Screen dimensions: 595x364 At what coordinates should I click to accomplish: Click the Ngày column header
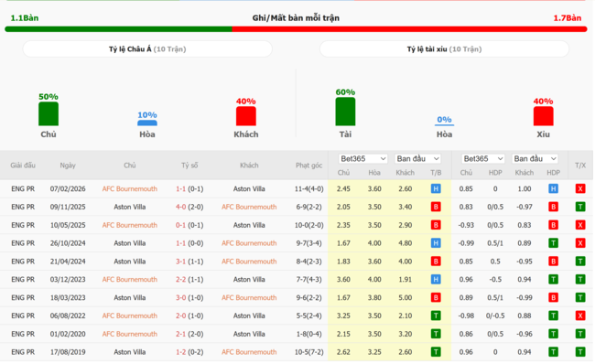[68, 166]
